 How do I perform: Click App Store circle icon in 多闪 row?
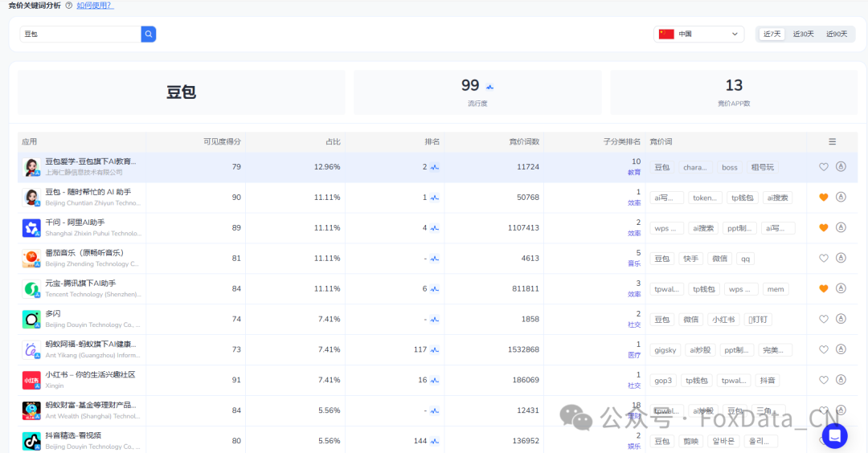point(841,319)
